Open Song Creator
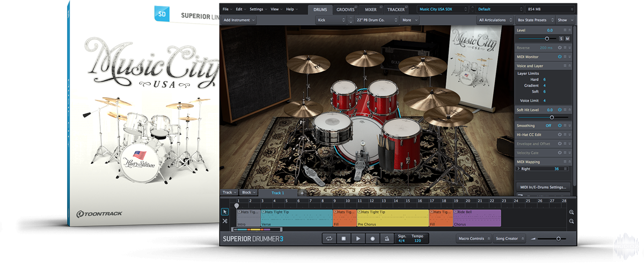Screen dimensions: 644x265 coord(510,239)
